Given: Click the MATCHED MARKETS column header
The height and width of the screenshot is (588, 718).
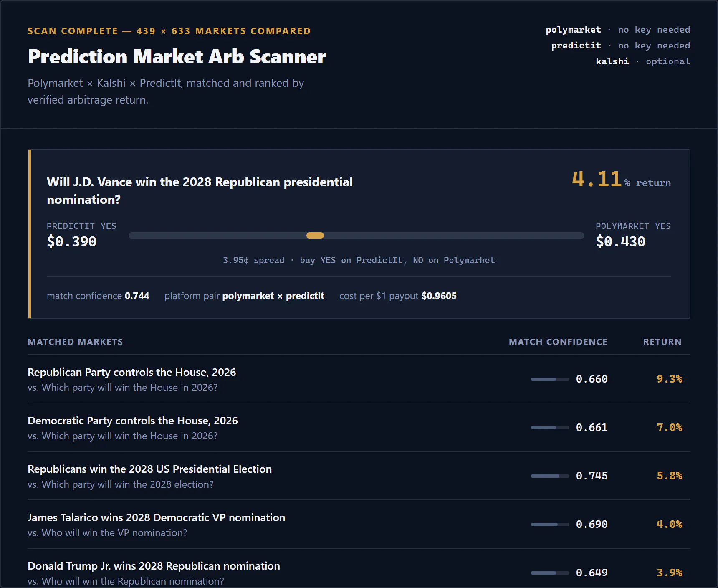Looking at the screenshot, I should [75, 342].
